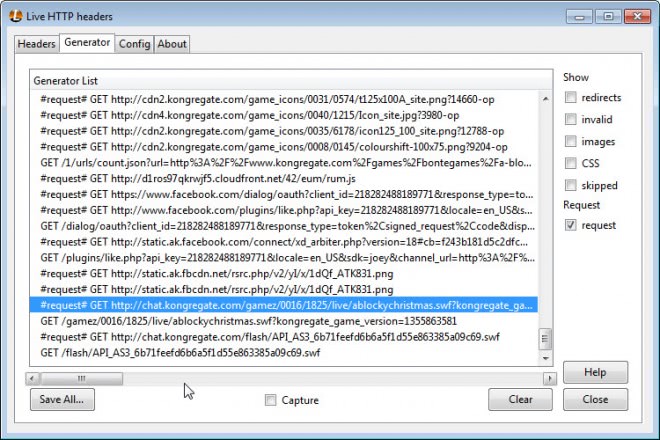Click the vertical scrollbar thumb
The image size is (660, 440).
coord(545,339)
